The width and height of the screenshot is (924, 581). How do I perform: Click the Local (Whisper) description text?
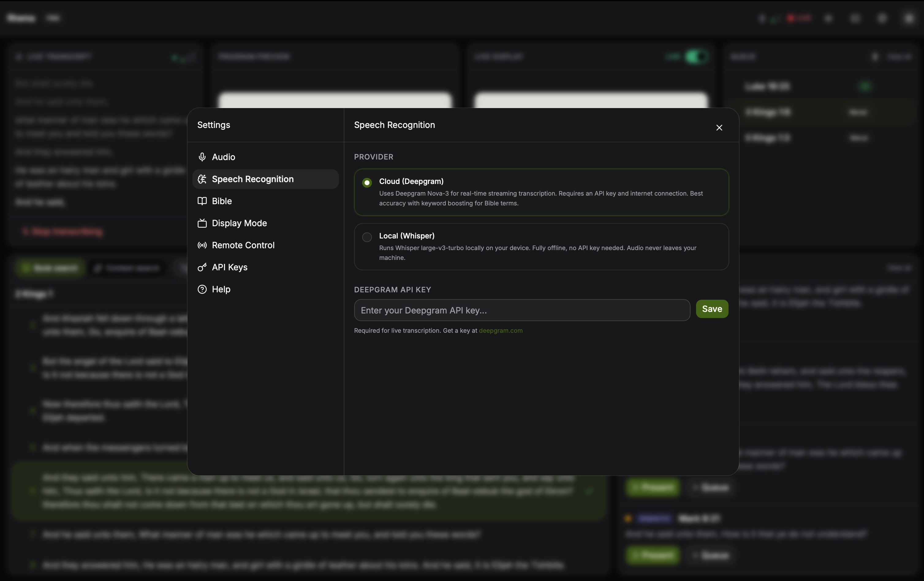[x=538, y=253]
